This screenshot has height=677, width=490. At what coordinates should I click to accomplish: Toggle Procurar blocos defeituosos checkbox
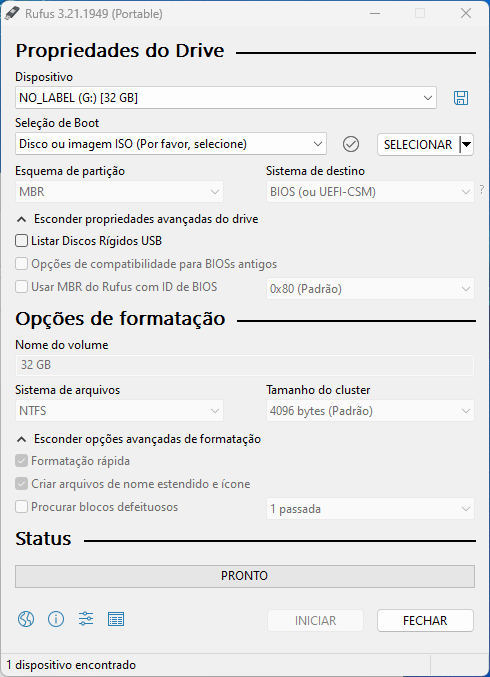coord(21,506)
